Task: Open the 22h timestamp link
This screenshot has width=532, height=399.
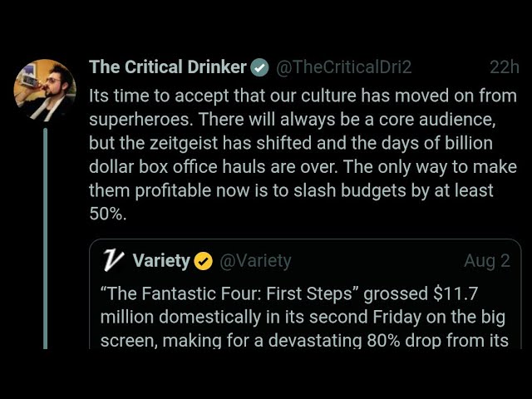Action: tap(504, 67)
